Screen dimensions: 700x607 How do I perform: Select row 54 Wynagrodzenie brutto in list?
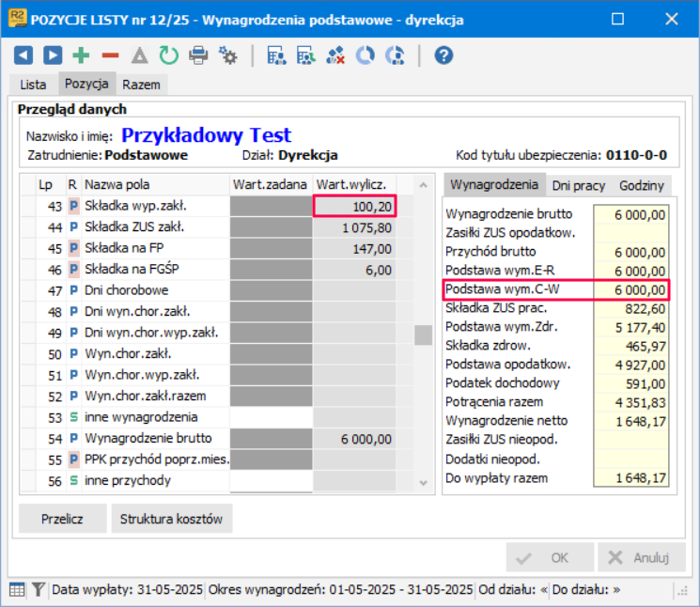pyautogui.click(x=215, y=439)
